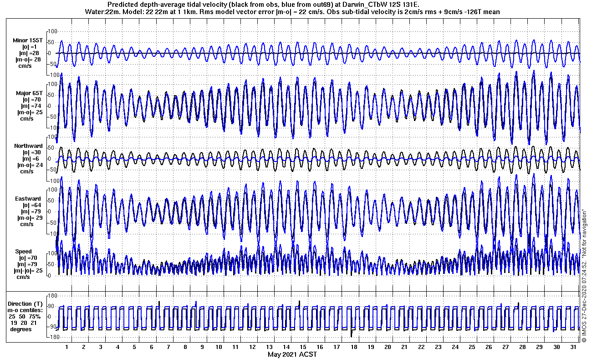Click the day '29' x-axis label

[539, 347]
